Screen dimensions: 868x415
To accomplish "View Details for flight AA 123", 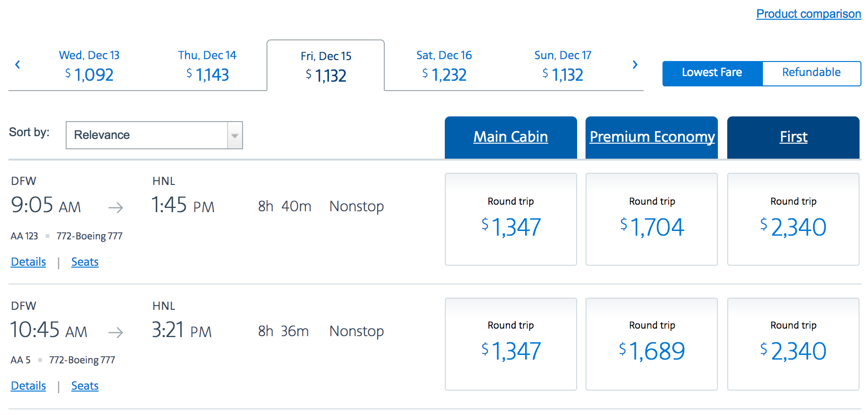I will click(x=29, y=262).
